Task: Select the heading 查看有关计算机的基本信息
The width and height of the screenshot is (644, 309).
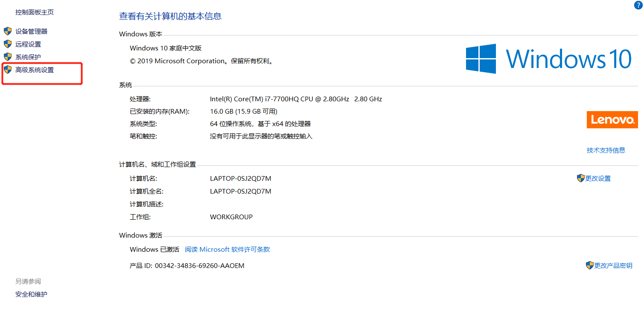Action: (170, 16)
